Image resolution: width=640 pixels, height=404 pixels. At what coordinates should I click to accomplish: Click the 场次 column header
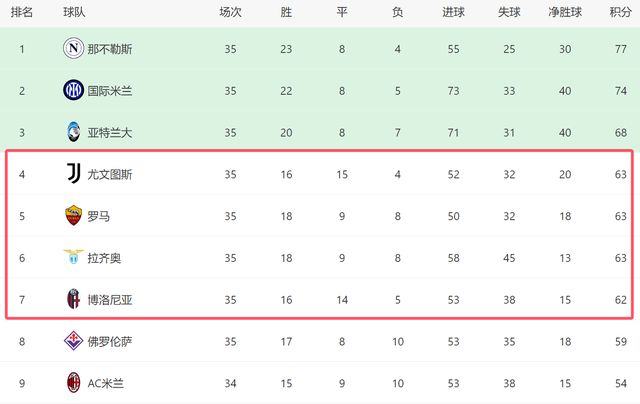230,12
